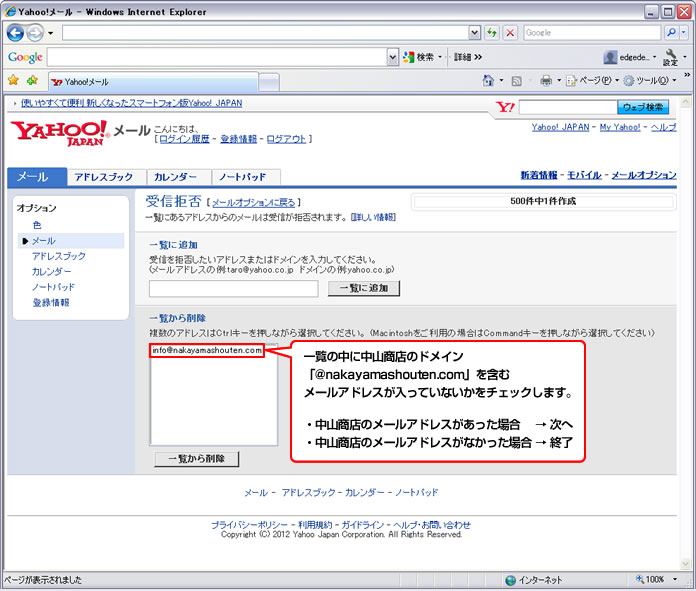Image resolution: width=696 pixels, height=591 pixels.
Task: Select カレンダー in the options sidebar
Action: coord(51,271)
